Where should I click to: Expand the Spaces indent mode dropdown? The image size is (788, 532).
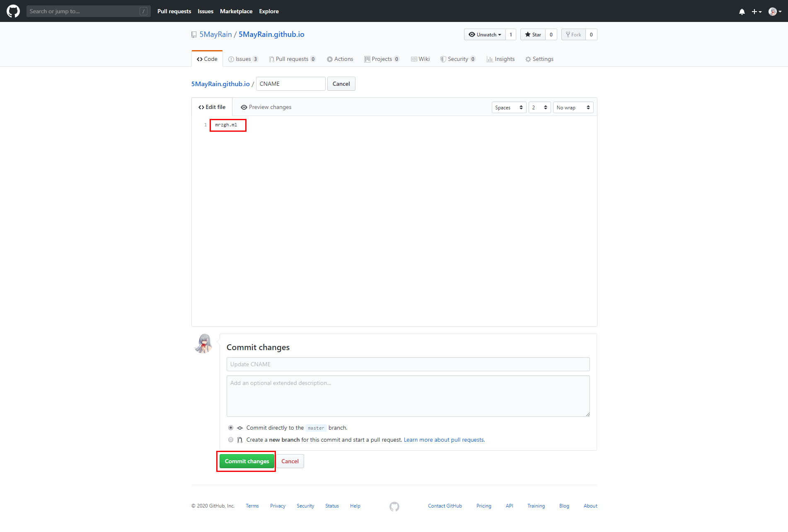pos(509,108)
